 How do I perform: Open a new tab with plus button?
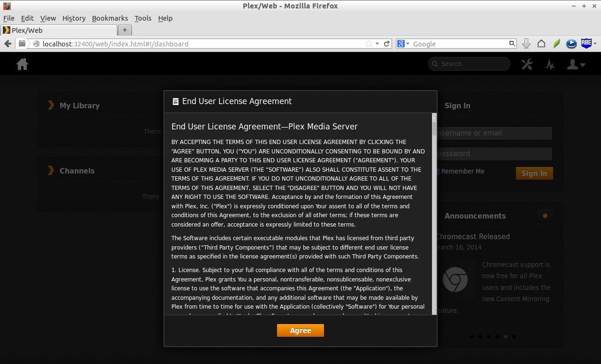(x=124, y=30)
